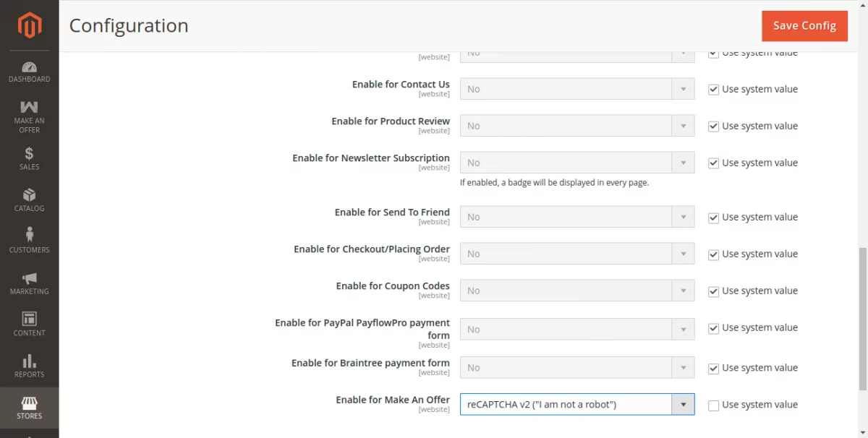The width and height of the screenshot is (868, 438).
Task: Open the Enable for Send To Friend dropdown
Action: [576, 217]
